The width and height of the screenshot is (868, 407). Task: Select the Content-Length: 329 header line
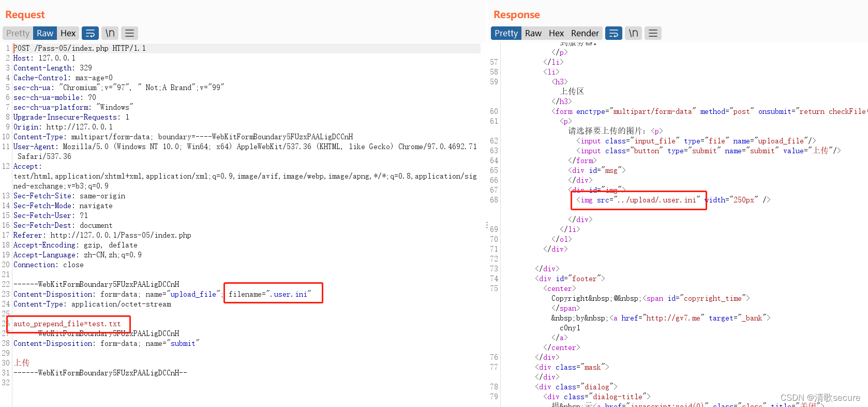(53, 68)
